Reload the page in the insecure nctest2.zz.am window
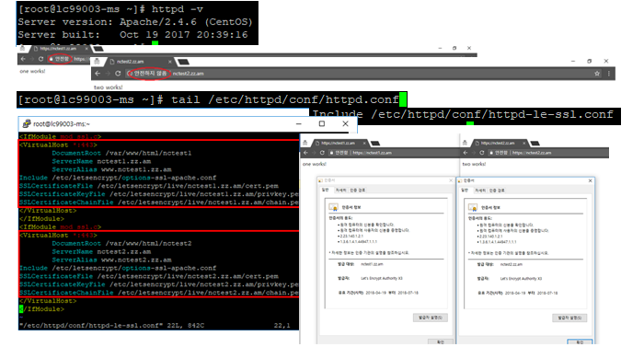The height and width of the screenshot is (347, 644). [118, 74]
